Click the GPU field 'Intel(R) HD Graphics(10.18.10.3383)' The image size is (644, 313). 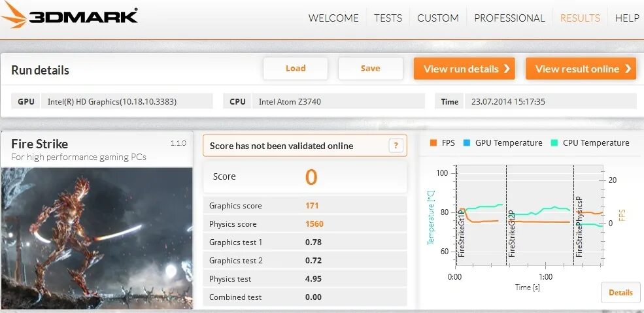pos(127,101)
